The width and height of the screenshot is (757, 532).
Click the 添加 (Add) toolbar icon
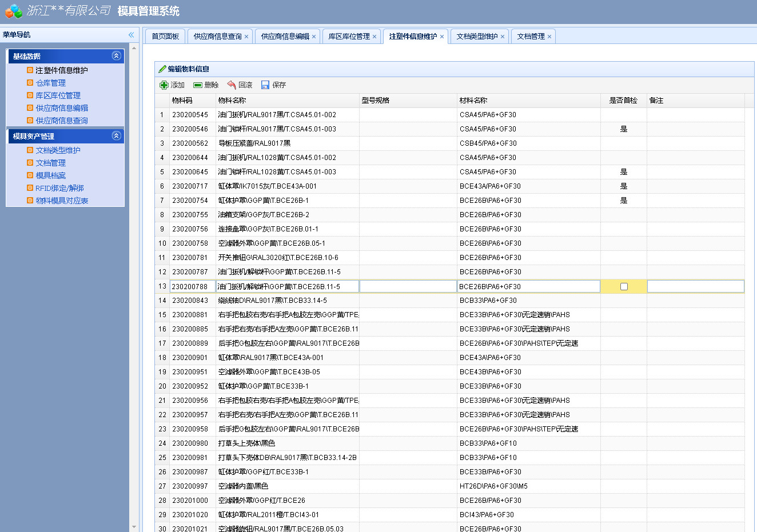click(x=164, y=85)
